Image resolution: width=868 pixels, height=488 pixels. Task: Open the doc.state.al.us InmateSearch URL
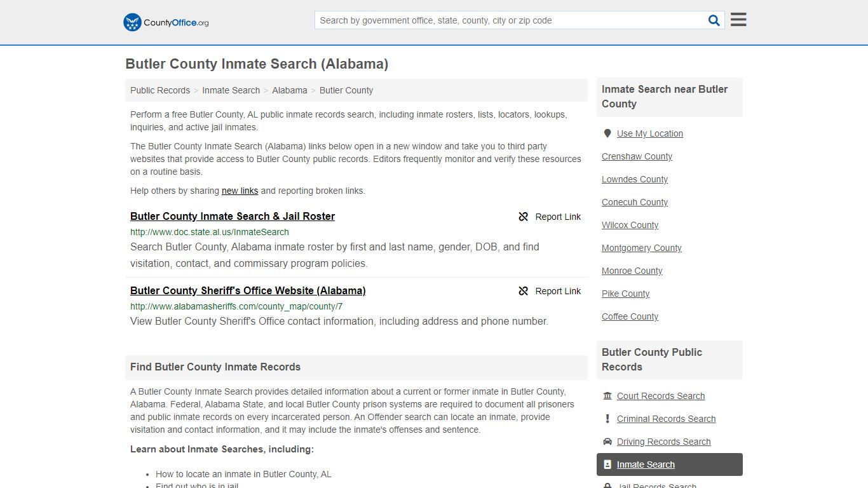(210, 232)
